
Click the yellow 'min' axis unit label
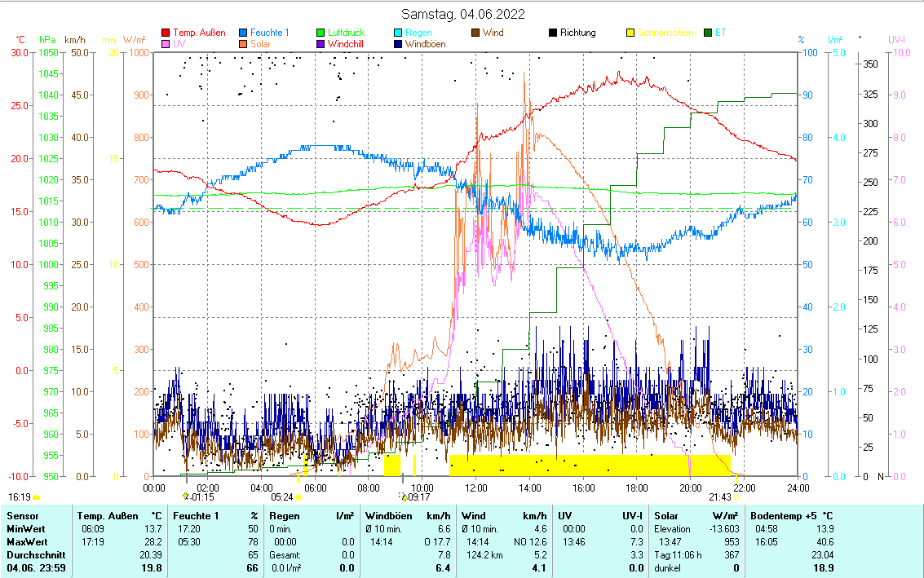pyautogui.click(x=109, y=40)
